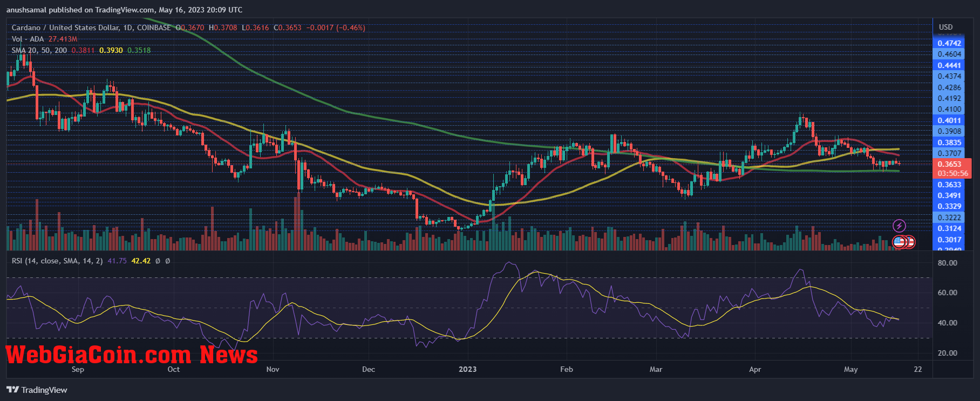
Task: Click the change value −0.0017 (−0.46%)
Action: pos(336,28)
